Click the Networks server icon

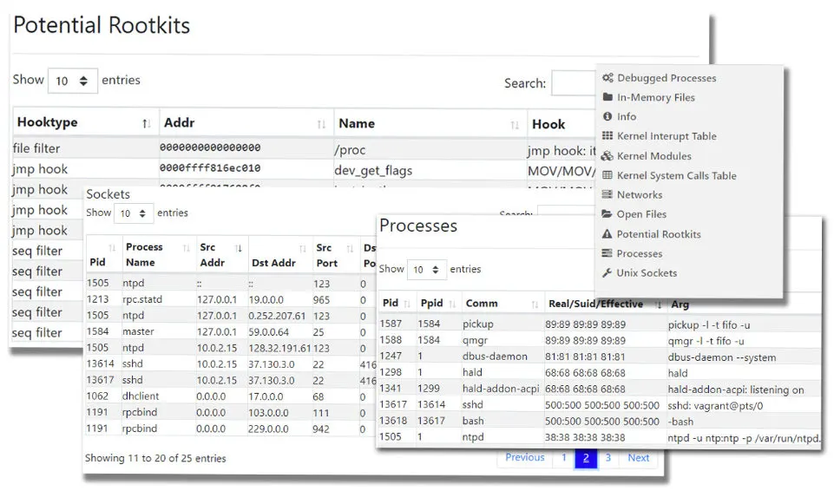607,194
